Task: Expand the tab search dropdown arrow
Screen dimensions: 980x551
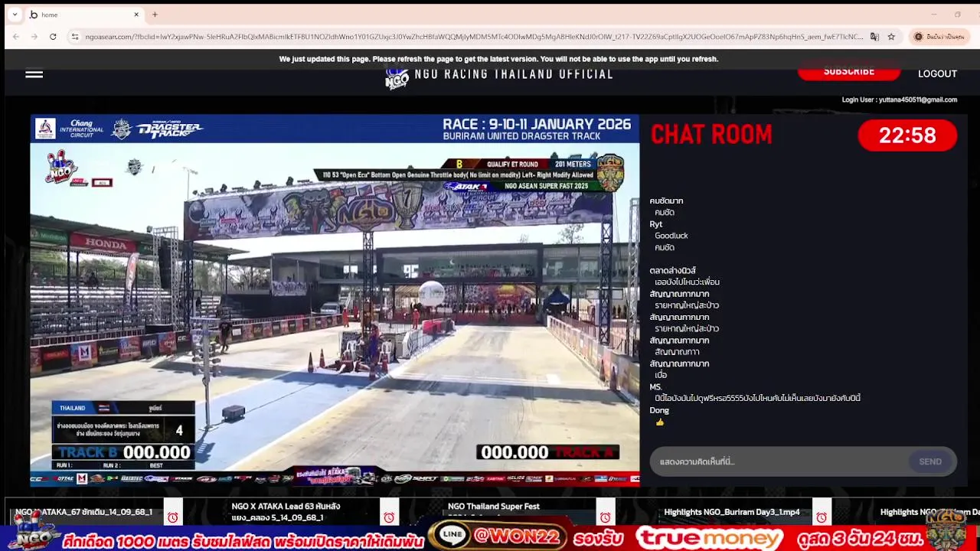Action: (14, 15)
